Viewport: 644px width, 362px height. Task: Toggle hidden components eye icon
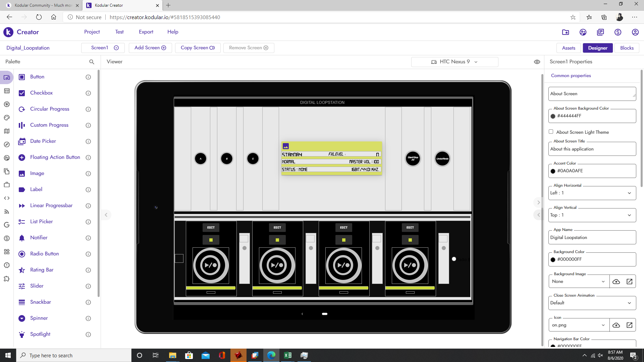point(537,62)
